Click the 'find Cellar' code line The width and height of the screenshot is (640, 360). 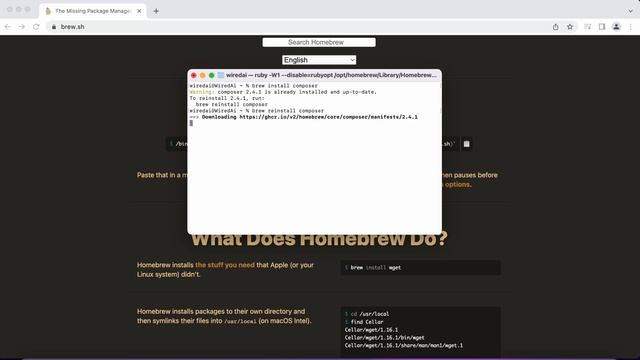364,322
